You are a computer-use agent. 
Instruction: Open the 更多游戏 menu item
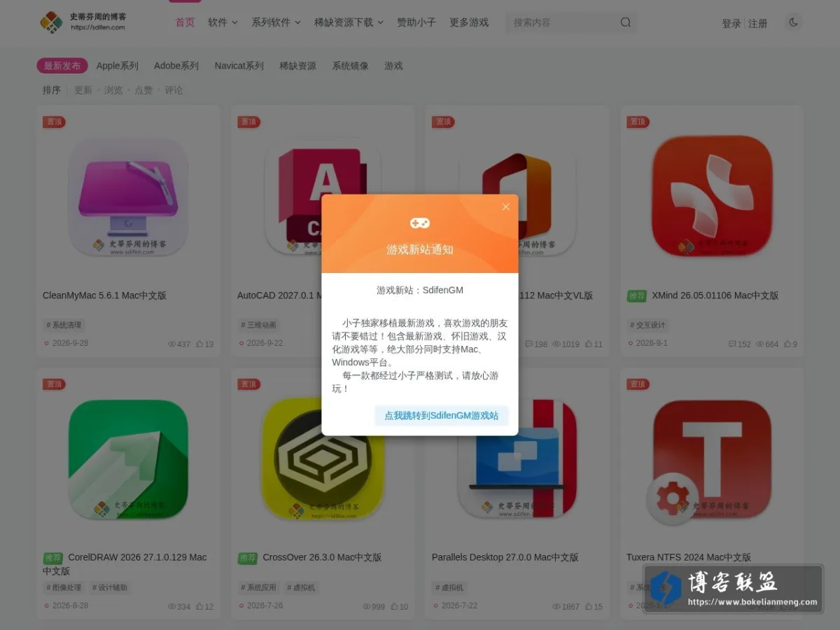coord(469,22)
